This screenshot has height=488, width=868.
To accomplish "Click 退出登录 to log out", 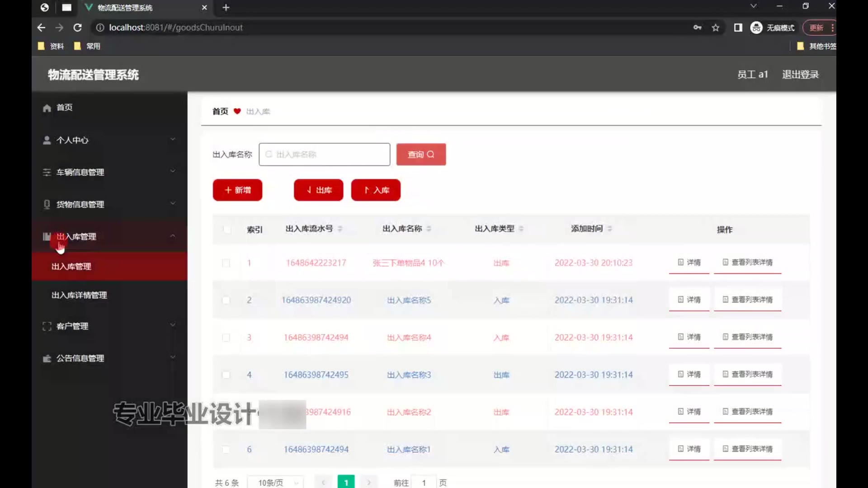I will pos(800,75).
